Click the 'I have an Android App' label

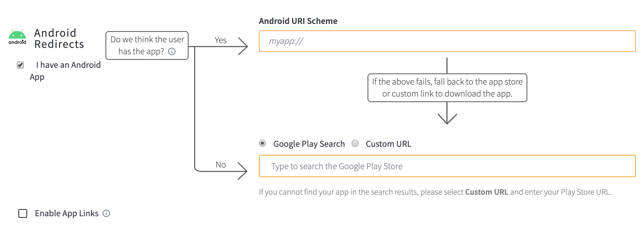click(x=65, y=71)
